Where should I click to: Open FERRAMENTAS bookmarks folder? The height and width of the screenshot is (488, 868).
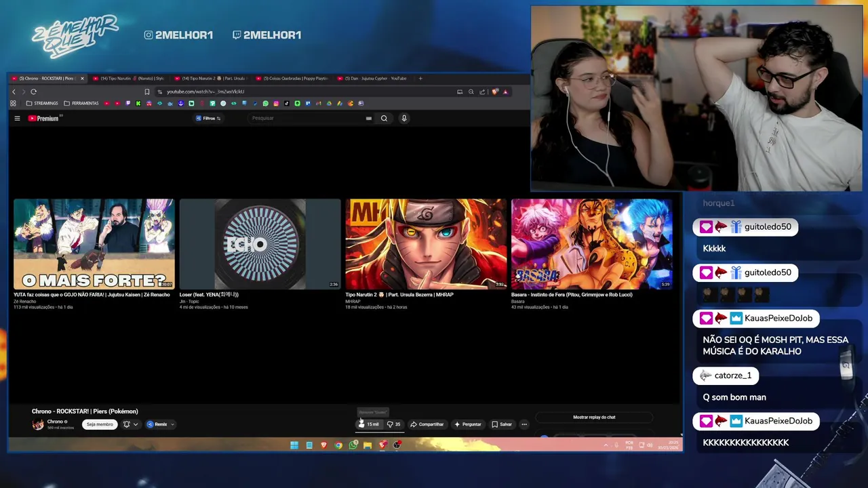pyautogui.click(x=81, y=103)
